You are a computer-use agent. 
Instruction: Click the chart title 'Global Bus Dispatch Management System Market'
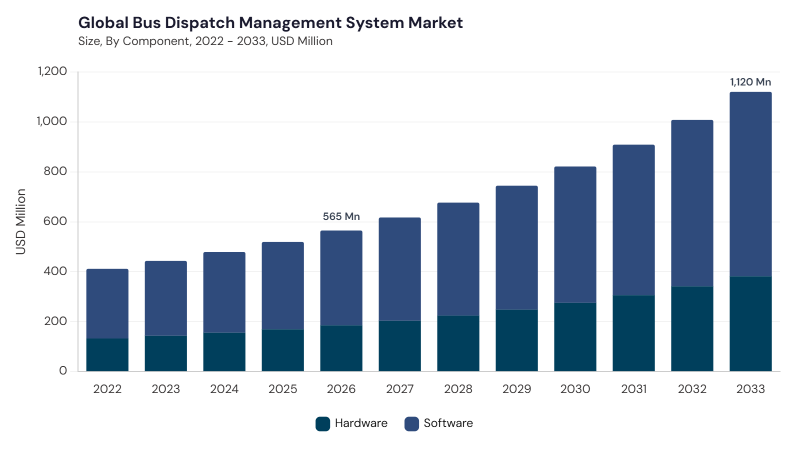pyautogui.click(x=270, y=23)
